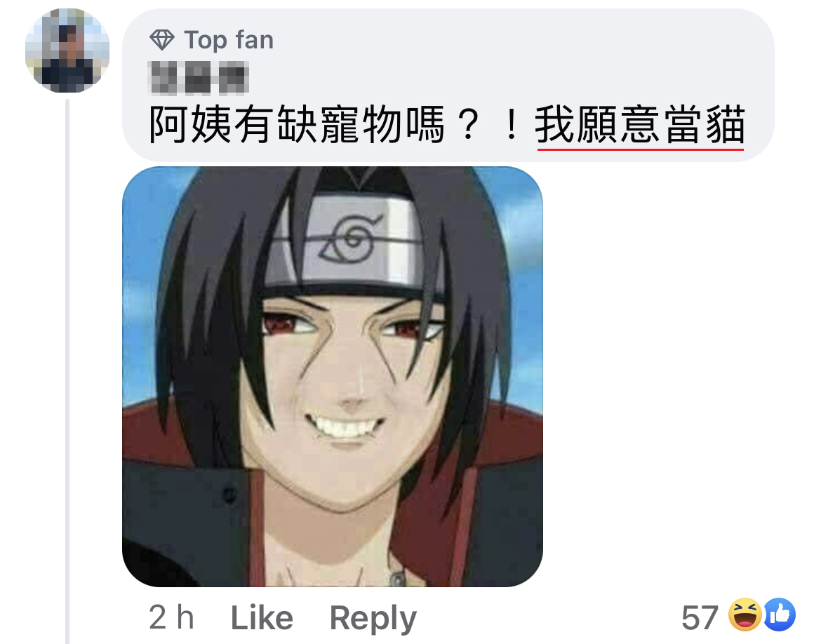Click the leaf symbol on the headband
821x644 pixels.
(350, 239)
